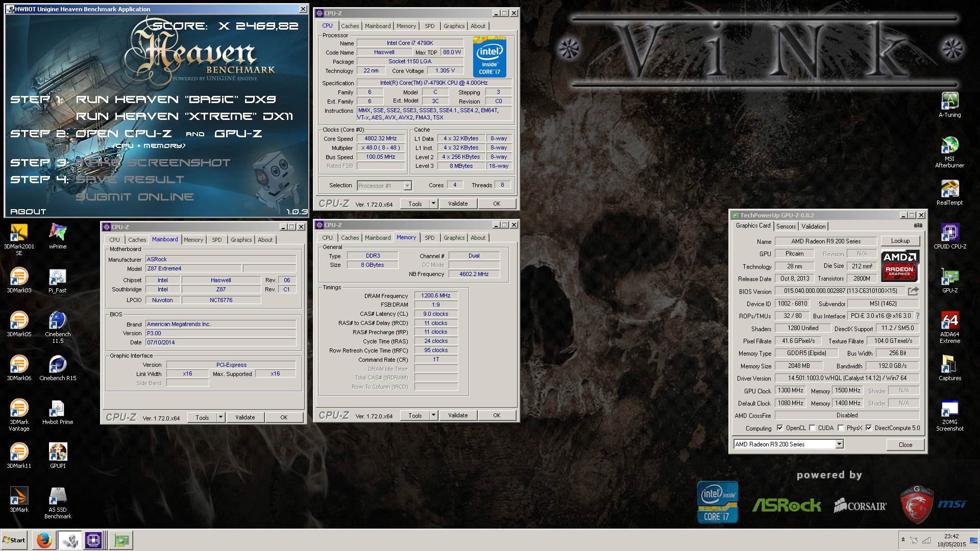The height and width of the screenshot is (551, 980).
Task: Open 3DMark05 desktop icon
Action: coord(19,324)
